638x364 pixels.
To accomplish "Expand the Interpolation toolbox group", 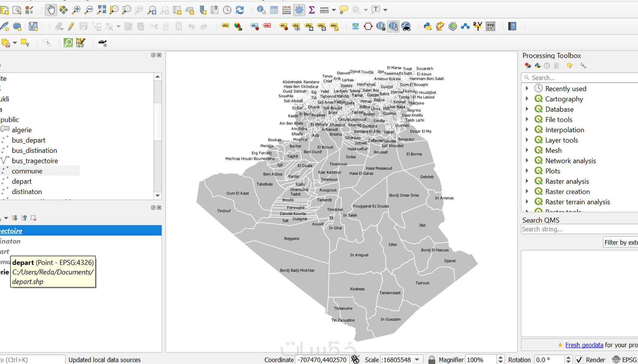I will coord(527,129).
